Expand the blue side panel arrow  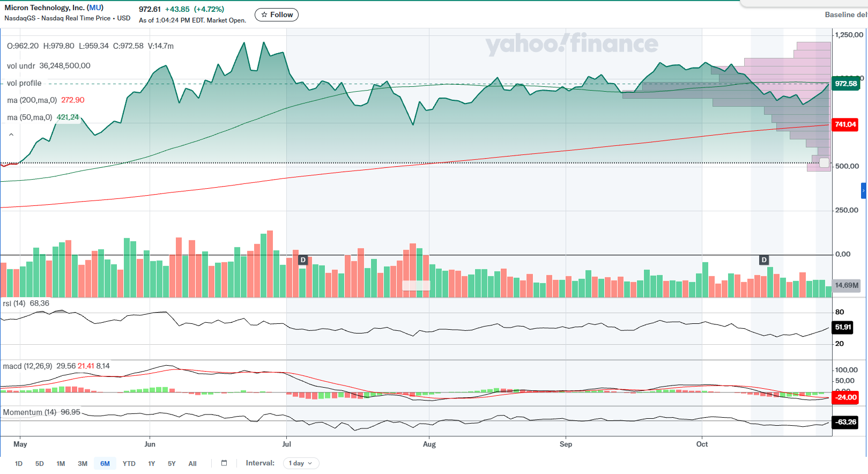tap(864, 190)
